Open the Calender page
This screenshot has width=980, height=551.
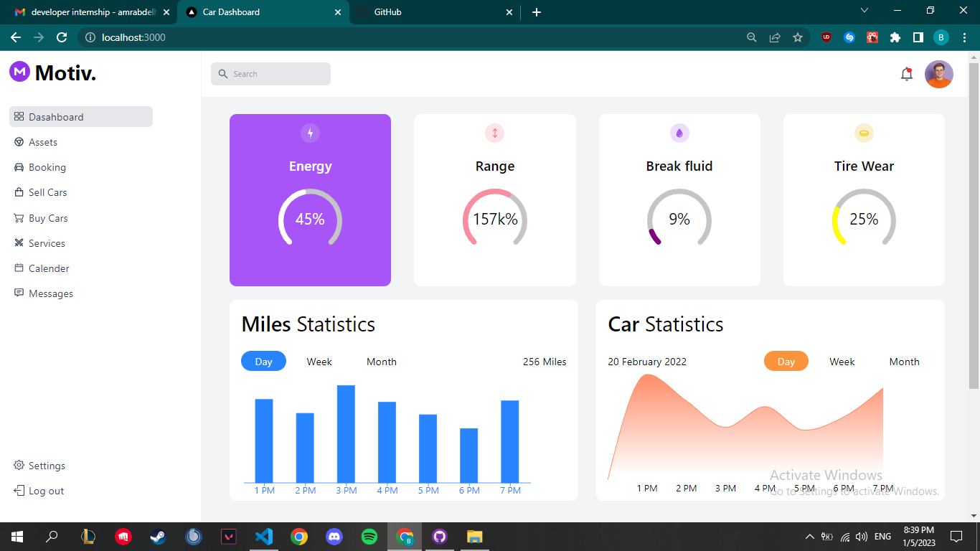coord(49,268)
